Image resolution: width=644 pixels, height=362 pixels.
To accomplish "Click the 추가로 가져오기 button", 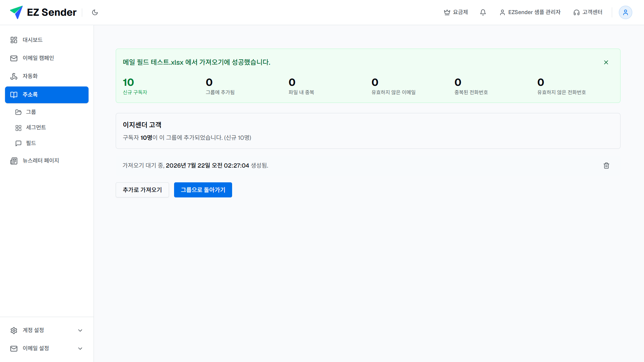I will click(x=142, y=190).
